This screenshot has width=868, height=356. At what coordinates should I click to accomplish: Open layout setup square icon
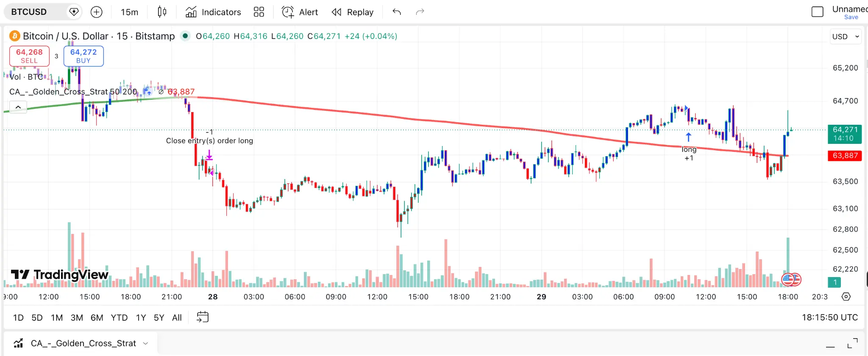[x=818, y=12]
